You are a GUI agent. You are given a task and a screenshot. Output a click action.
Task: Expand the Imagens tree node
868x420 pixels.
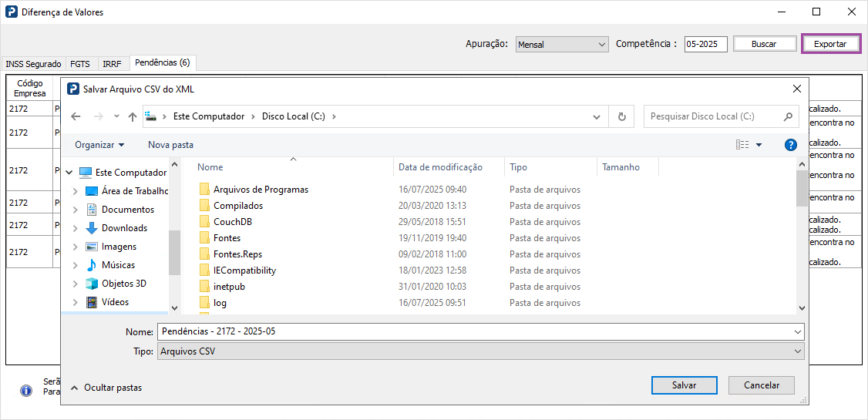tap(76, 247)
